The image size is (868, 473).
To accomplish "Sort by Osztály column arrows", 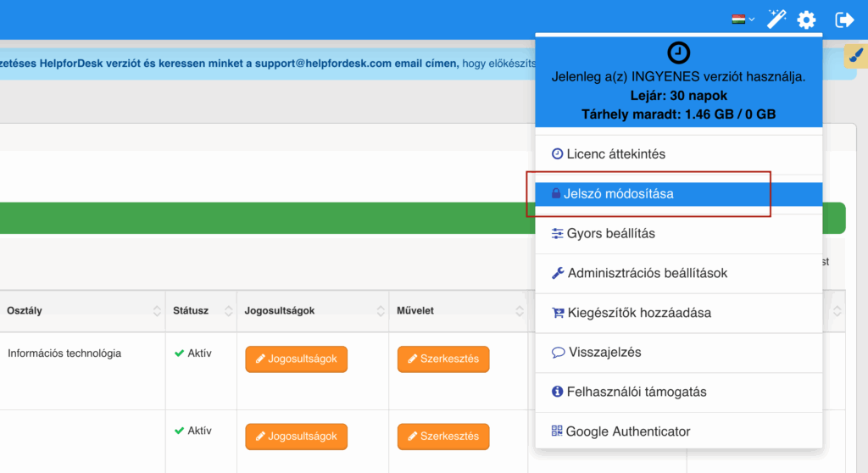I will pyautogui.click(x=157, y=311).
